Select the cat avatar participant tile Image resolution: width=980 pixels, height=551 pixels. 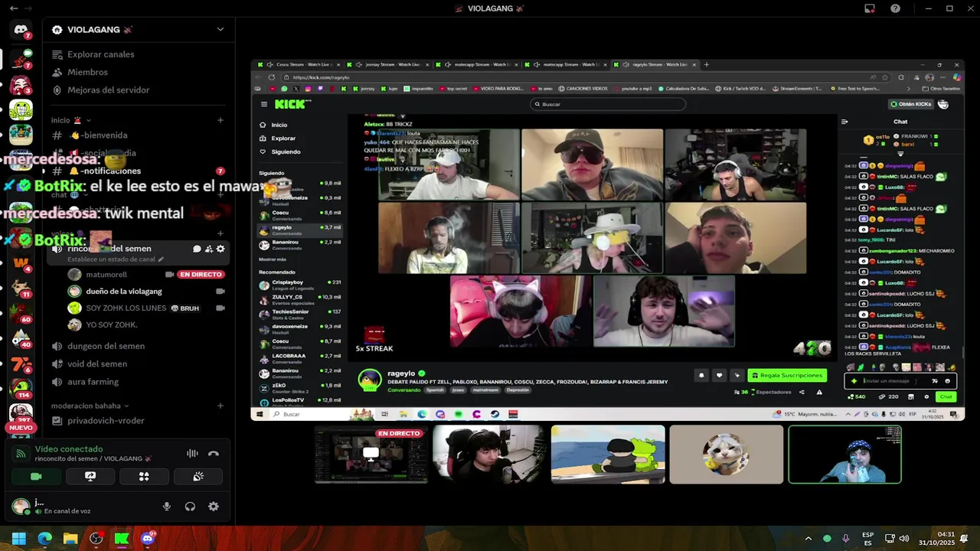726,455
